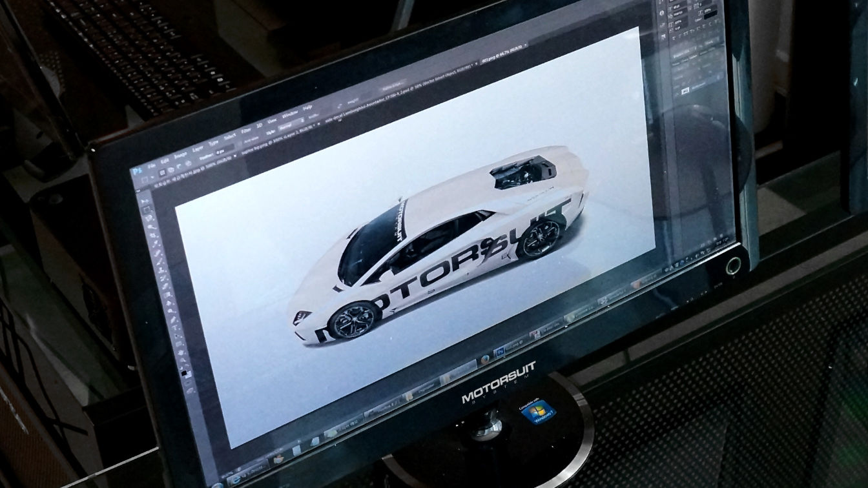Open the marquee tool preset picker arrow
The height and width of the screenshot is (488, 868).
(x=152, y=177)
